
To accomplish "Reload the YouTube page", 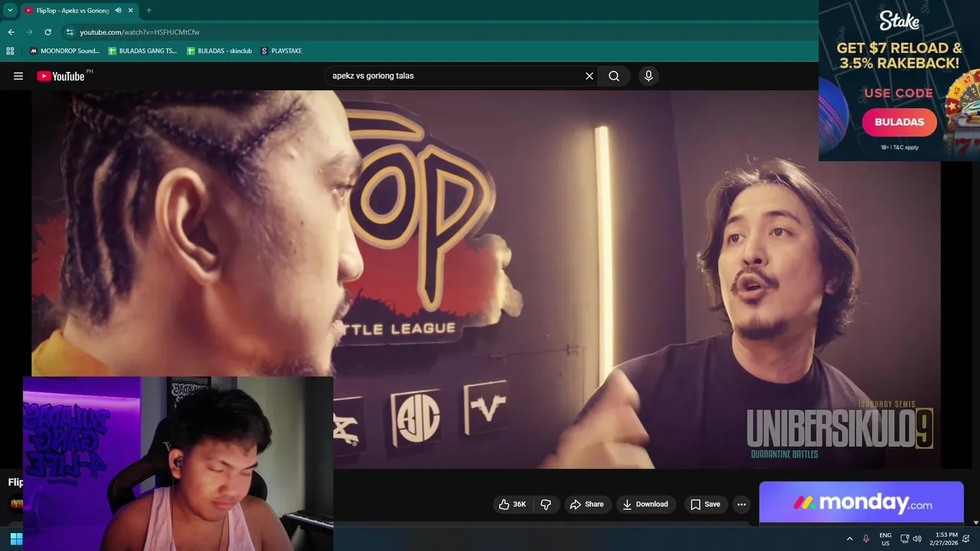I will 47,32.
